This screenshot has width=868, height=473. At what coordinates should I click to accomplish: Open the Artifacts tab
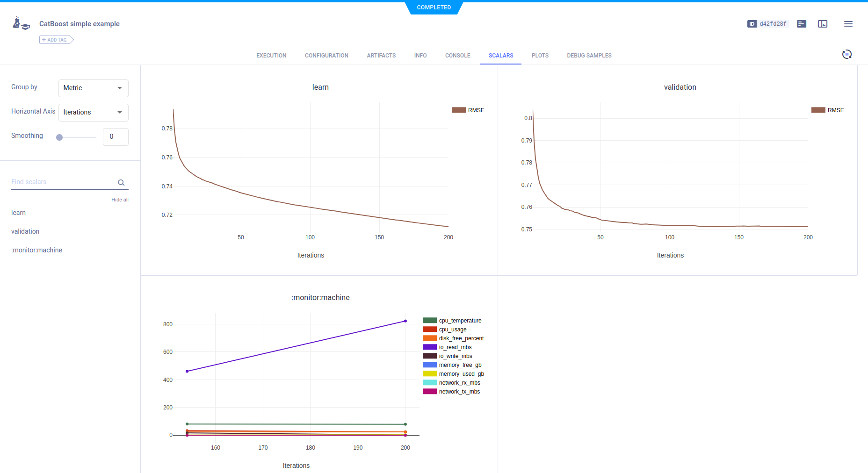coord(381,56)
